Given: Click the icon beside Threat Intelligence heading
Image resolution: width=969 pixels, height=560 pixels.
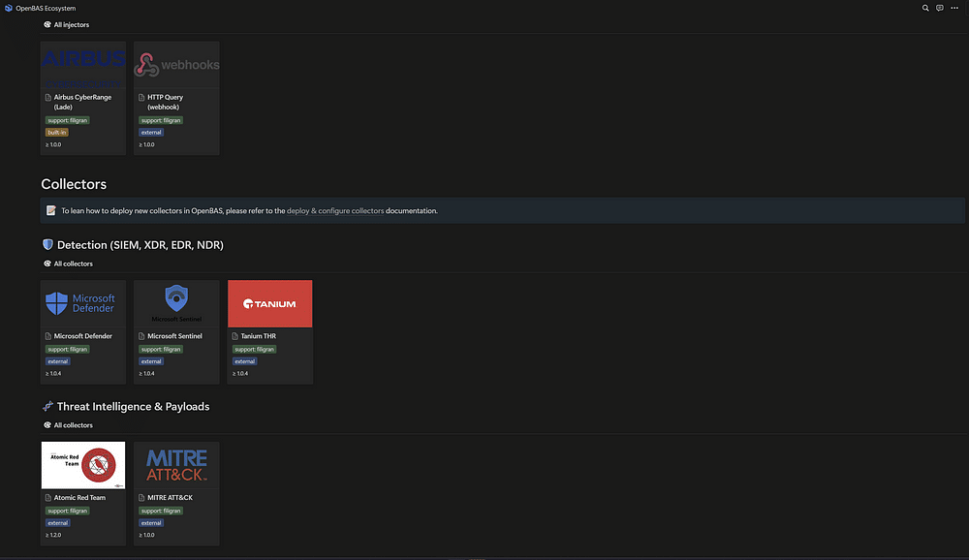Looking at the screenshot, I should point(47,407).
